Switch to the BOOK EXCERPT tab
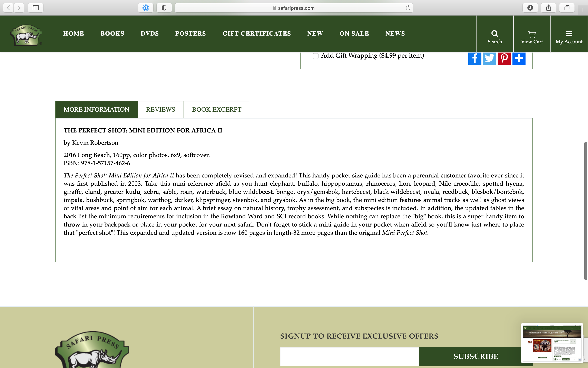Screen dimensions: 588x368 [x=217, y=110]
